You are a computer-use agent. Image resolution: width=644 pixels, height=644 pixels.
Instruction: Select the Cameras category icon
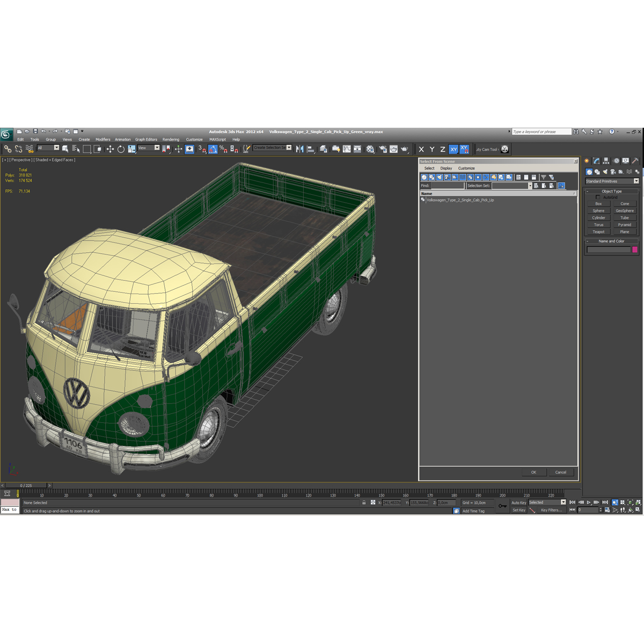tap(613, 172)
